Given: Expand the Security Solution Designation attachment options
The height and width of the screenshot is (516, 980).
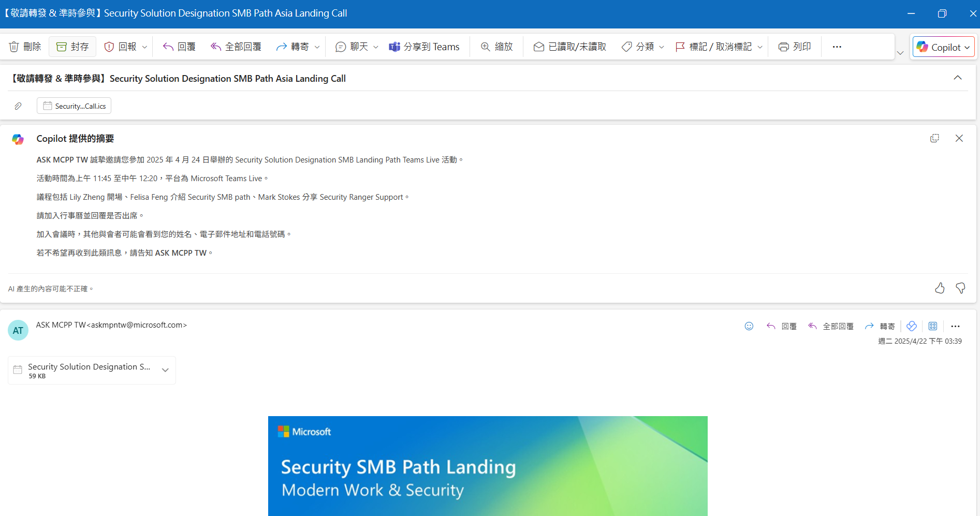Looking at the screenshot, I should [x=165, y=370].
